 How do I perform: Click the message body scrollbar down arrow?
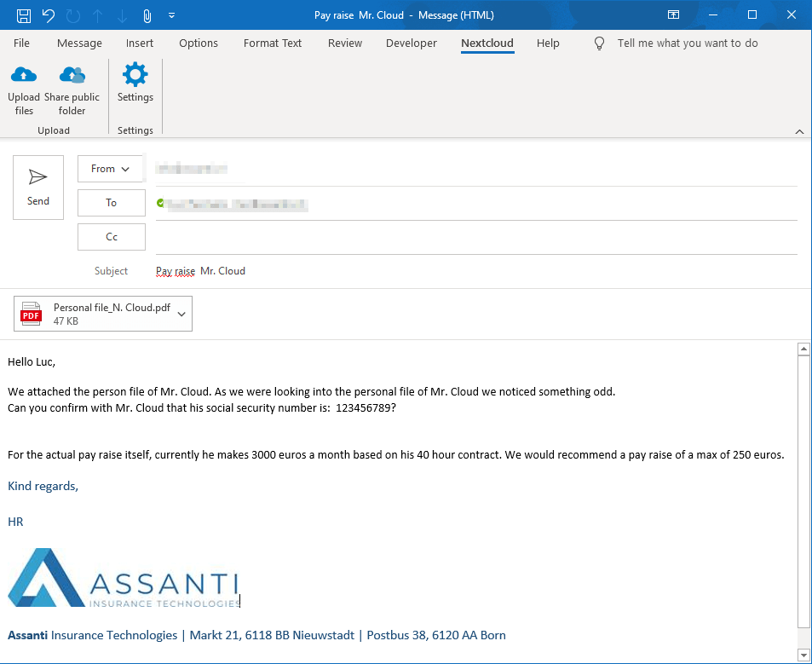pos(803,655)
